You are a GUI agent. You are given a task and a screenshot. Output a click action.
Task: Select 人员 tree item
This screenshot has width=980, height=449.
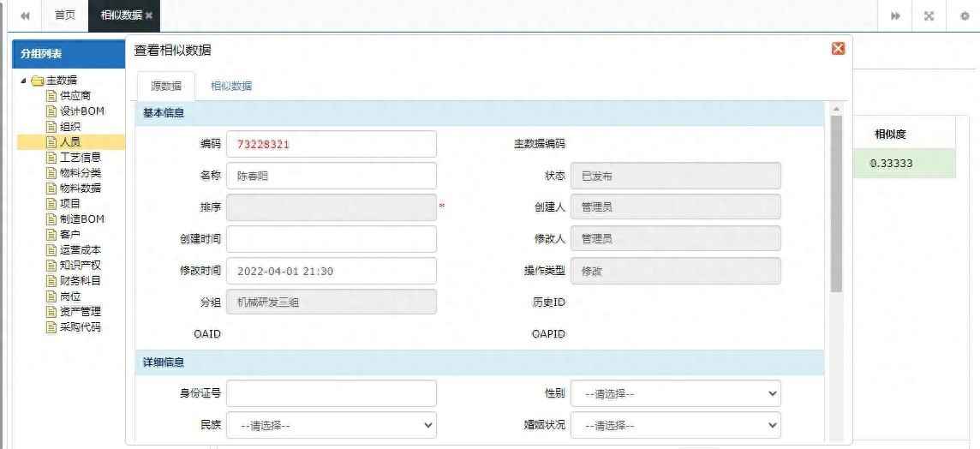pos(70,142)
